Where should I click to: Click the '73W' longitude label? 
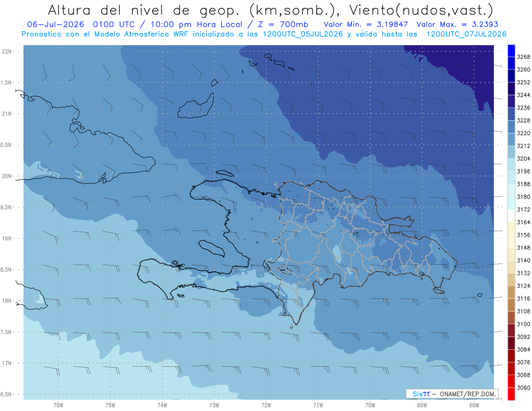pyautogui.click(x=214, y=405)
